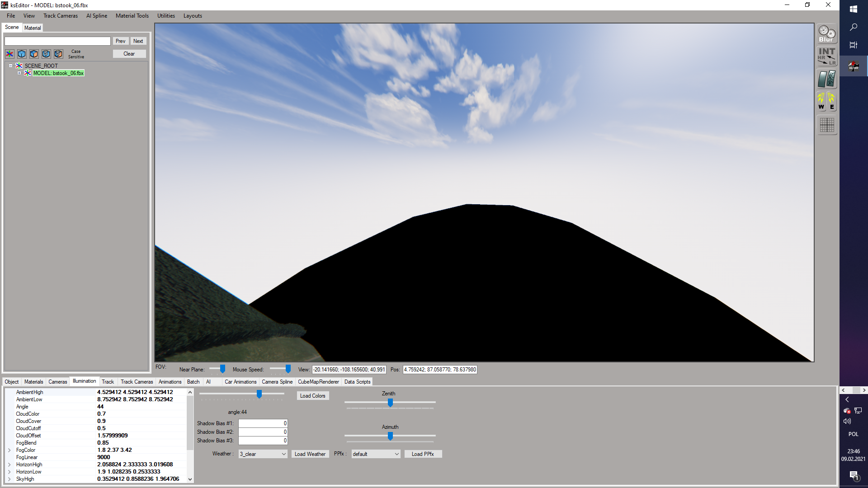This screenshot has height=488, width=868.
Task: Click the SCENE_ROOT axis icon
Action: (x=19, y=66)
